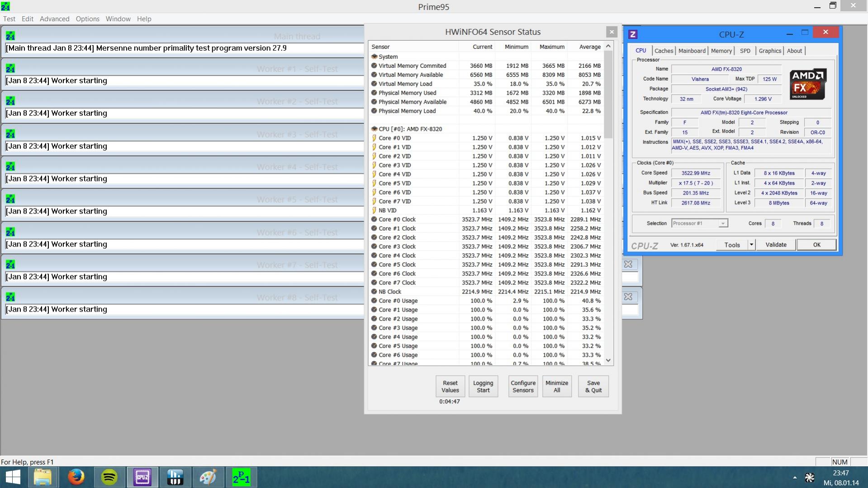The image size is (868, 488).
Task: Click the HWiNFO taskbar icon
Action: click(175, 477)
